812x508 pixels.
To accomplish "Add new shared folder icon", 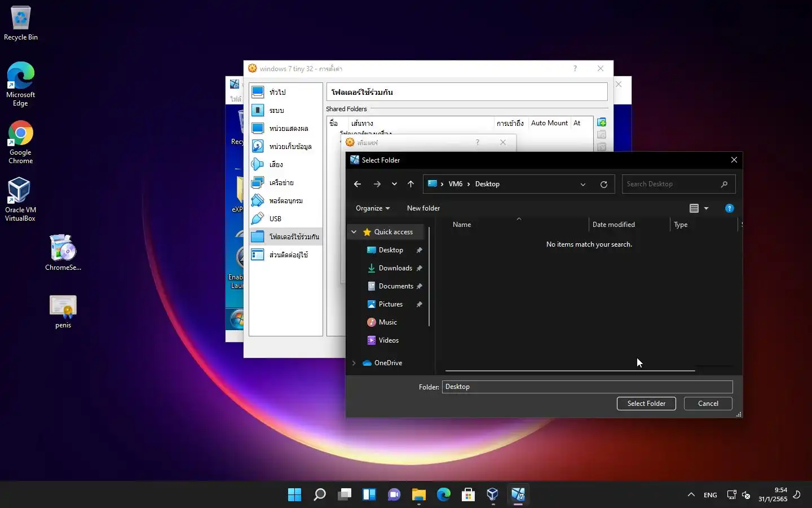I will [x=602, y=122].
